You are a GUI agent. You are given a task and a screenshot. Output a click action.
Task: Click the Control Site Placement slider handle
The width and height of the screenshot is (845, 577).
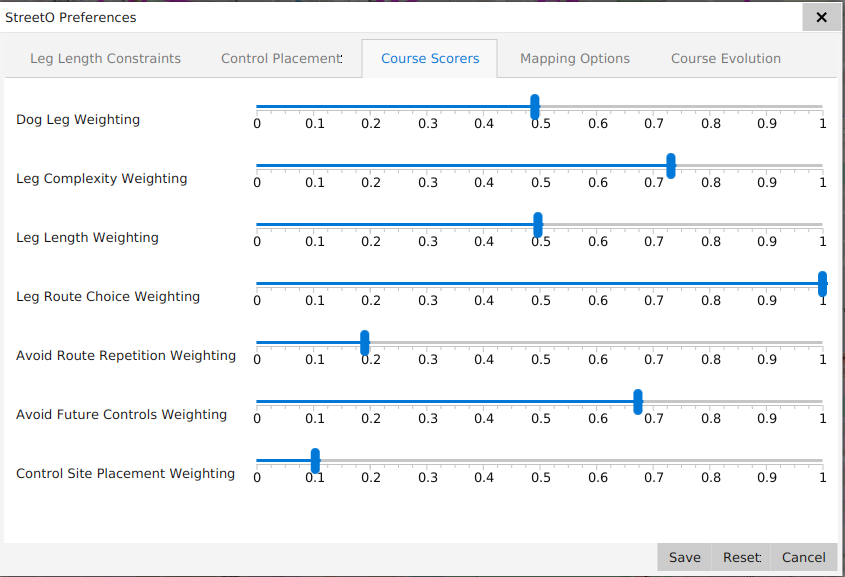pos(315,460)
